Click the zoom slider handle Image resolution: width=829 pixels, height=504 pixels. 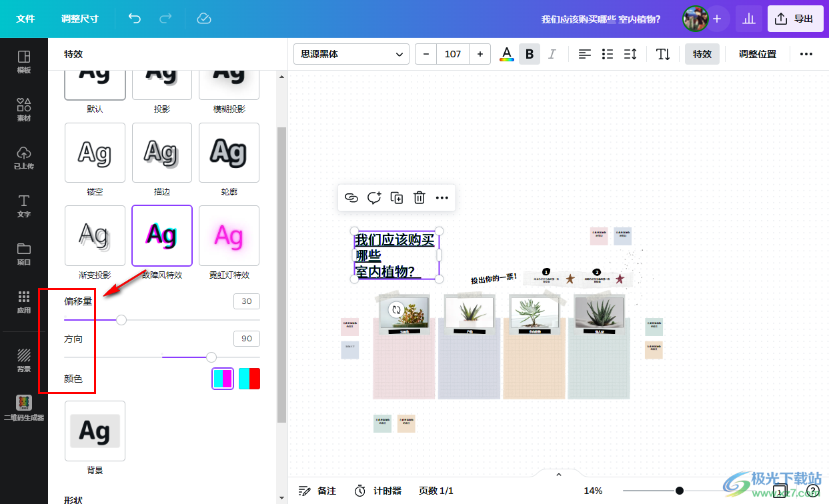(680, 491)
